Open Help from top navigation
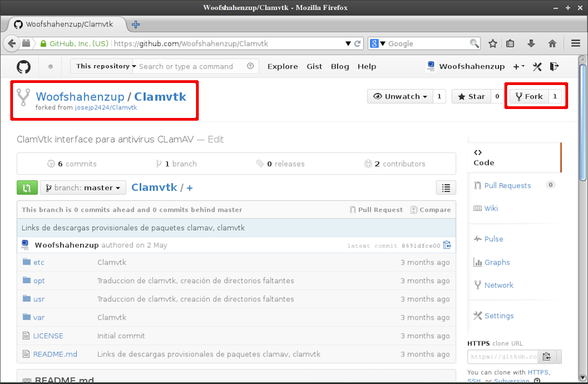 367,67
